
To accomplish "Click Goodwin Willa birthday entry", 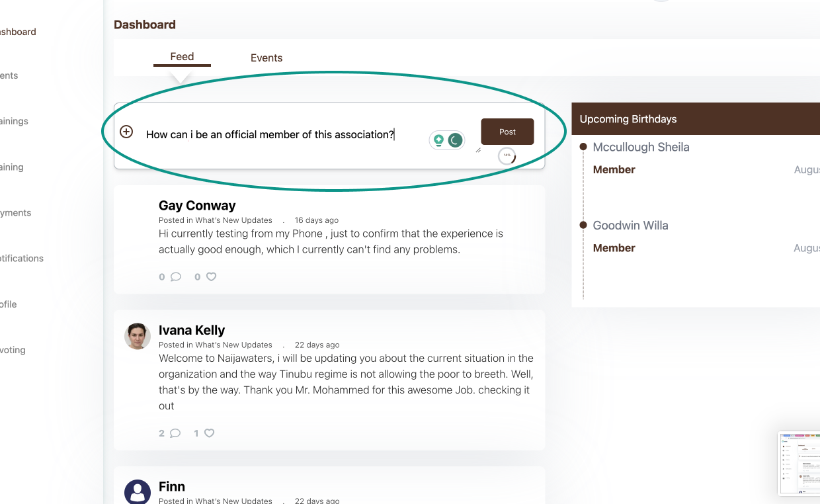I will point(630,226).
